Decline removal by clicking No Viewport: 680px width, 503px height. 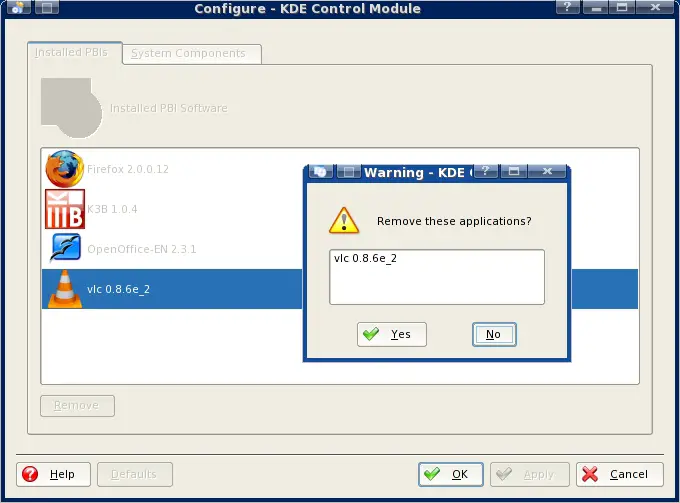pos(494,334)
